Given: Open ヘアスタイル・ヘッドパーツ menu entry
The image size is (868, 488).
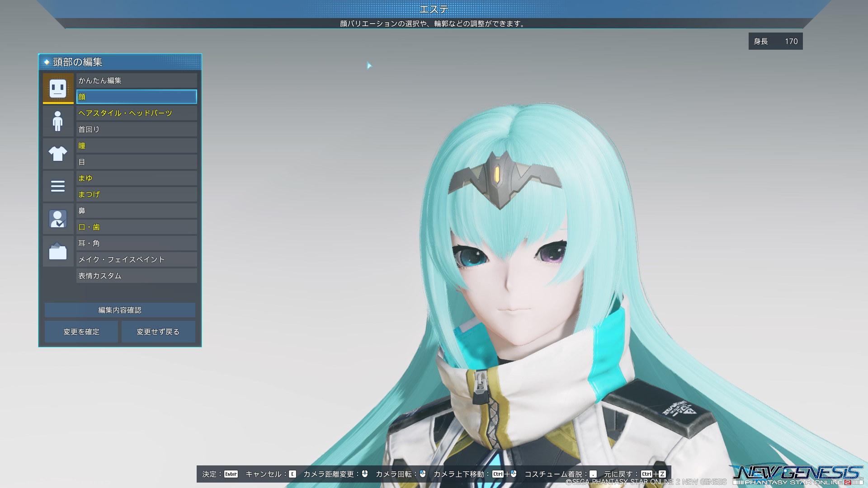Looking at the screenshot, I should [x=137, y=113].
